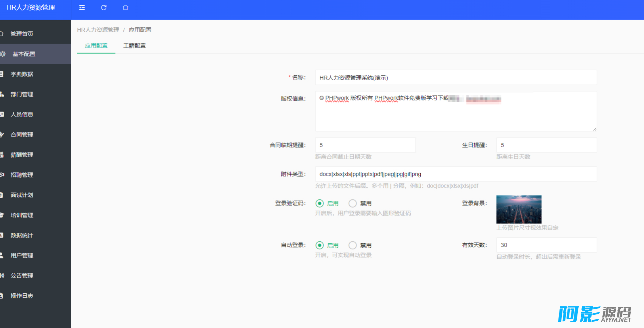Click the refresh icon in top bar
644x328 pixels.
point(104,8)
